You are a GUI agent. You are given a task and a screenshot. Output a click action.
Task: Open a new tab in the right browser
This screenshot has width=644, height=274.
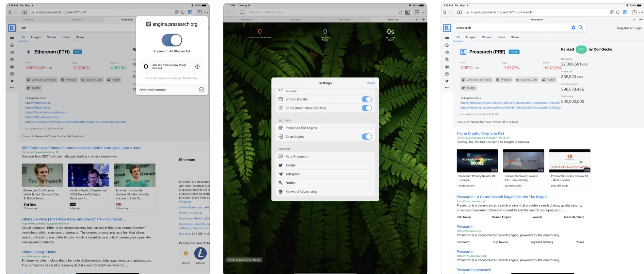[641, 20]
